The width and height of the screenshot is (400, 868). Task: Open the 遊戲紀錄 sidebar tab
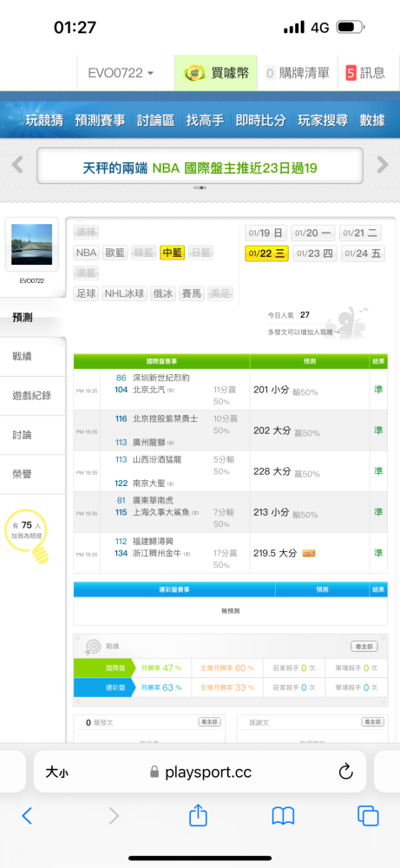tap(33, 396)
